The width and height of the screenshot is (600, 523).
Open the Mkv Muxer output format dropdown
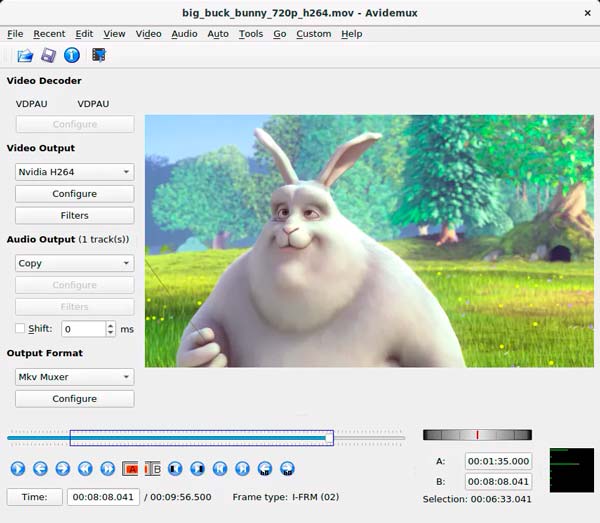point(75,377)
